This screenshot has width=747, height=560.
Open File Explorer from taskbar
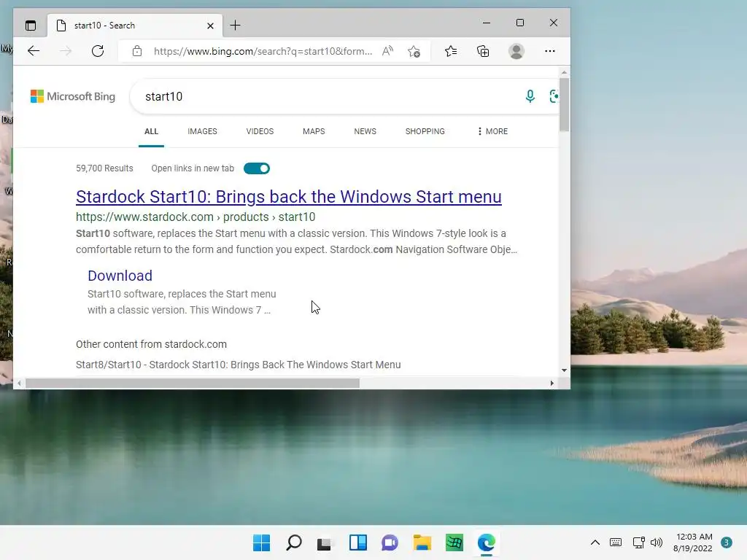[x=422, y=542]
